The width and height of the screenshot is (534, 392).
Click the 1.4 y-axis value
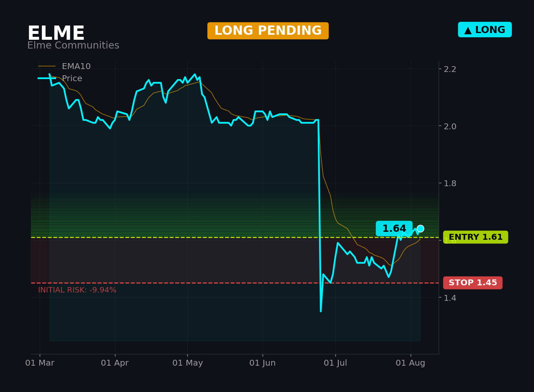(450, 297)
